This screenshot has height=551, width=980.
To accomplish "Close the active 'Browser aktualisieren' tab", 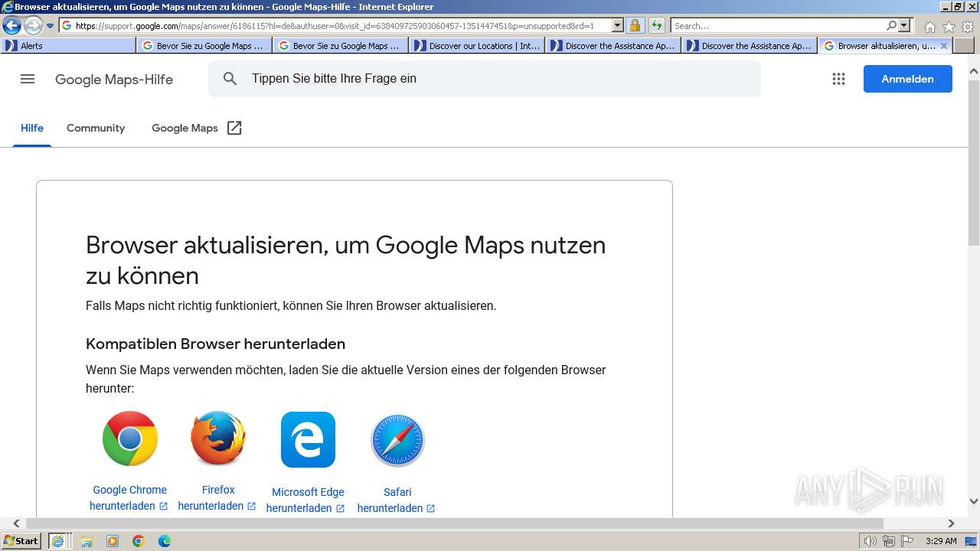I will [x=943, y=46].
